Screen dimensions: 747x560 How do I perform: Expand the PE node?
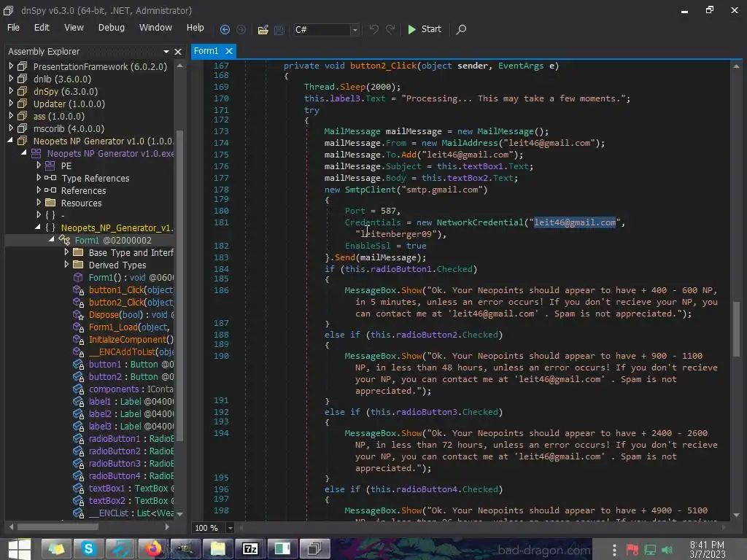coord(39,166)
